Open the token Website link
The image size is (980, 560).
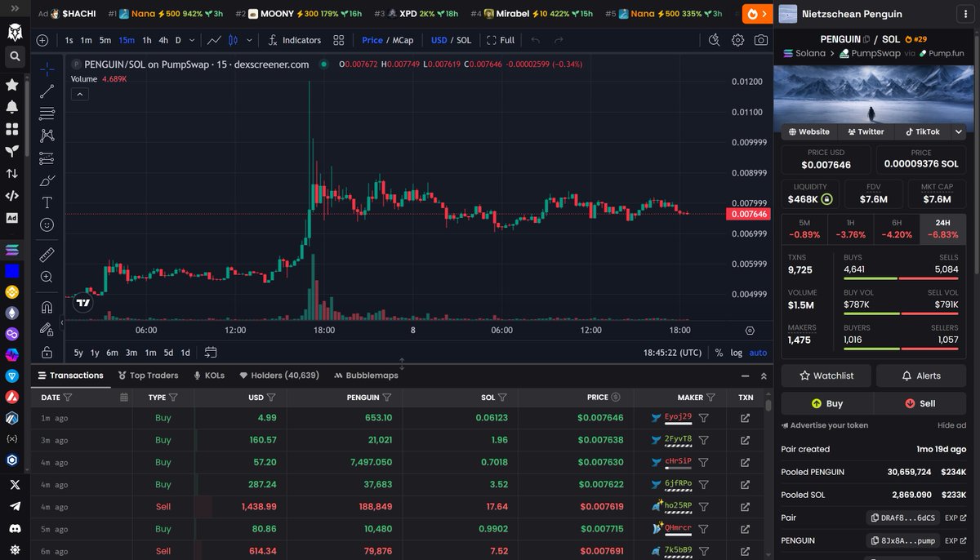point(808,131)
